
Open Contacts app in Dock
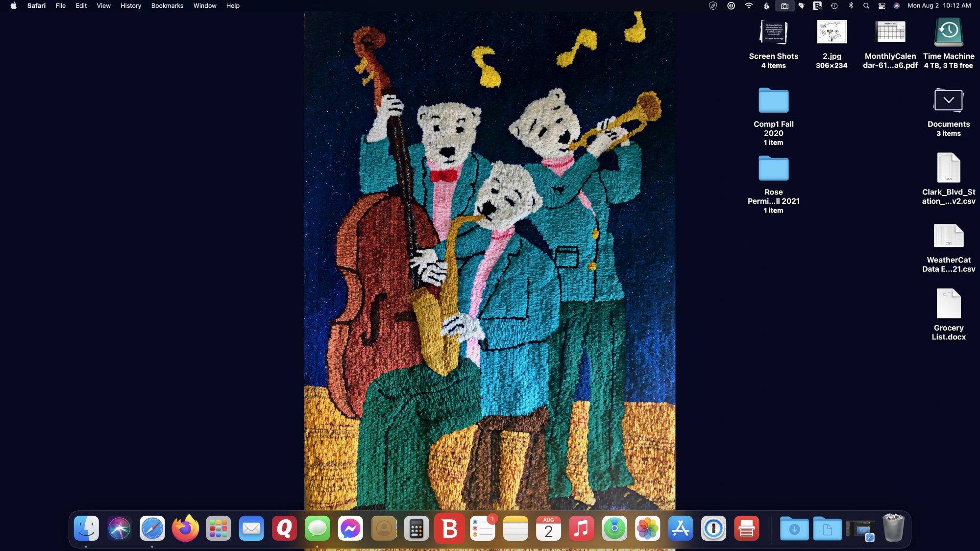point(384,528)
